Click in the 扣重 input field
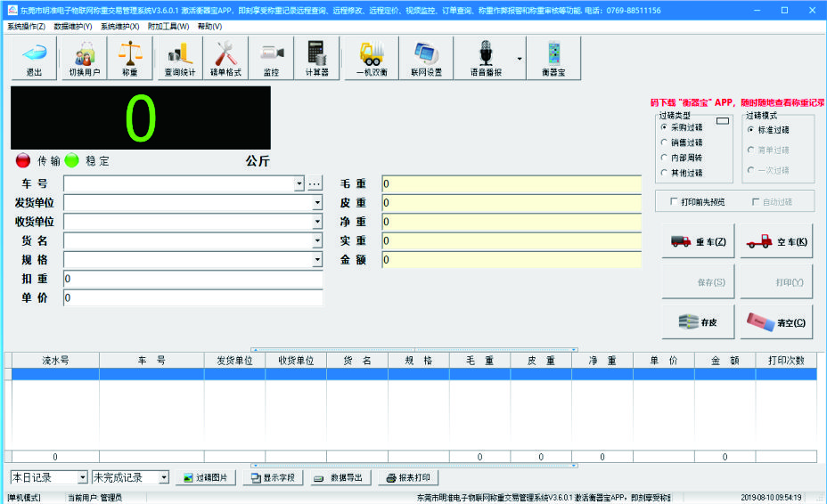The height and width of the screenshot is (504, 827). click(193, 279)
